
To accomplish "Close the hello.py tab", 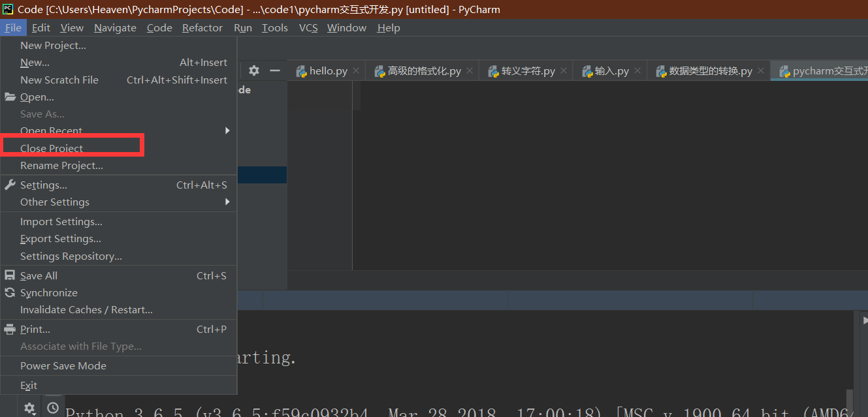I will tap(356, 71).
